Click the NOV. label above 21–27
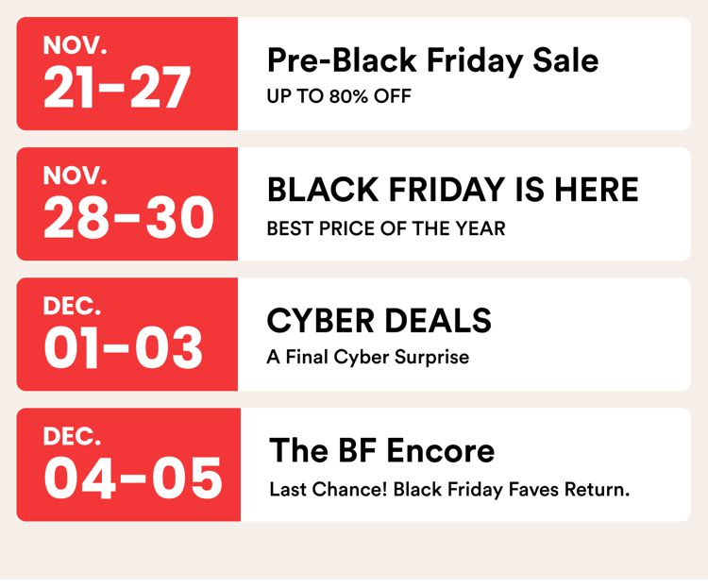This screenshot has width=708, height=588. click(x=76, y=45)
